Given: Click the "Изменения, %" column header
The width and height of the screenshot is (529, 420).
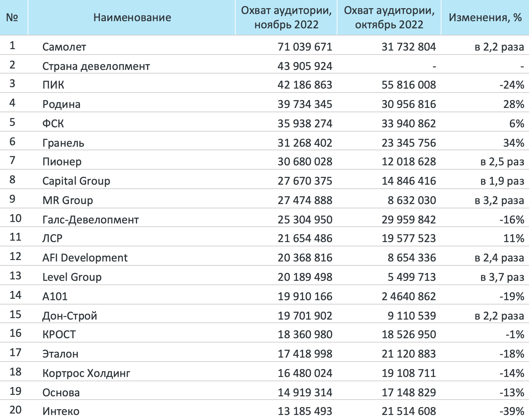Looking at the screenshot, I should (485, 18).
